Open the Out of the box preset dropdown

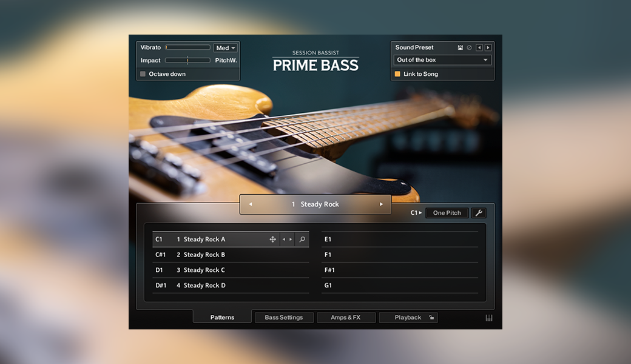click(442, 60)
